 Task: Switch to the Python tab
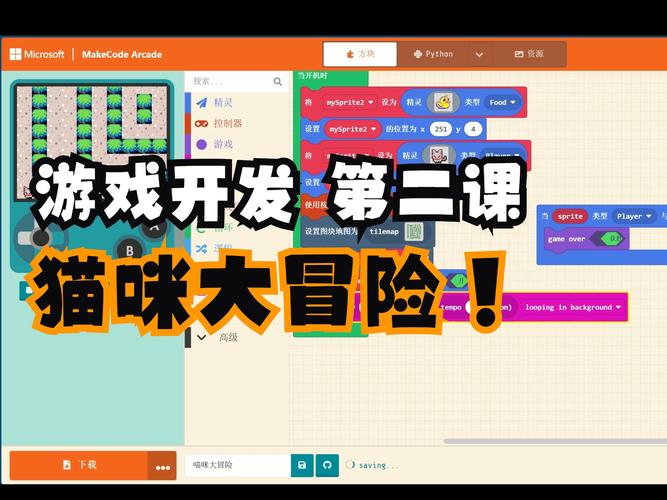[433, 54]
